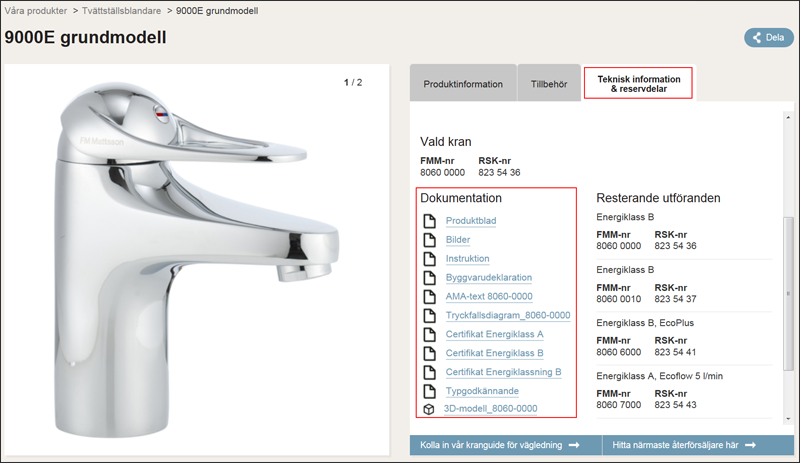Click RSK-nr 823 54 41
Screen dimensions: 800x463
pos(675,352)
